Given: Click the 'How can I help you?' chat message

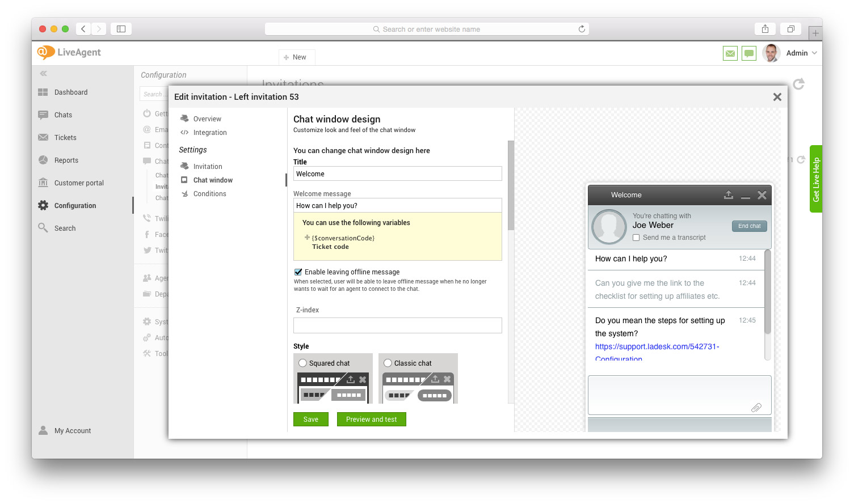Looking at the screenshot, I should 631,259.
